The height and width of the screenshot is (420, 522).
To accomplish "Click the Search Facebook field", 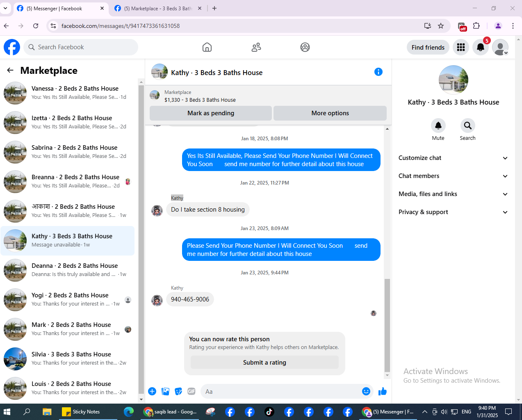I will (x=81, y=47).
